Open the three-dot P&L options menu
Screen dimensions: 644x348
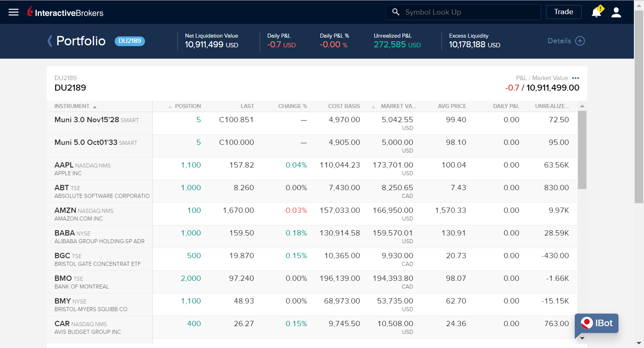[x=576, y=78]
